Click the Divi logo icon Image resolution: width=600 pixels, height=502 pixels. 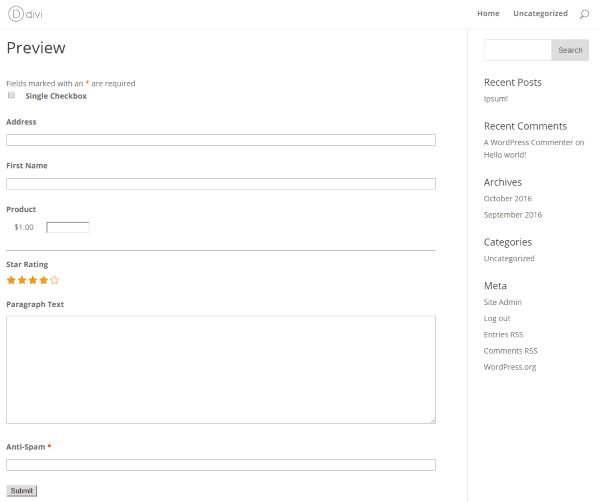tap(14, 14)
